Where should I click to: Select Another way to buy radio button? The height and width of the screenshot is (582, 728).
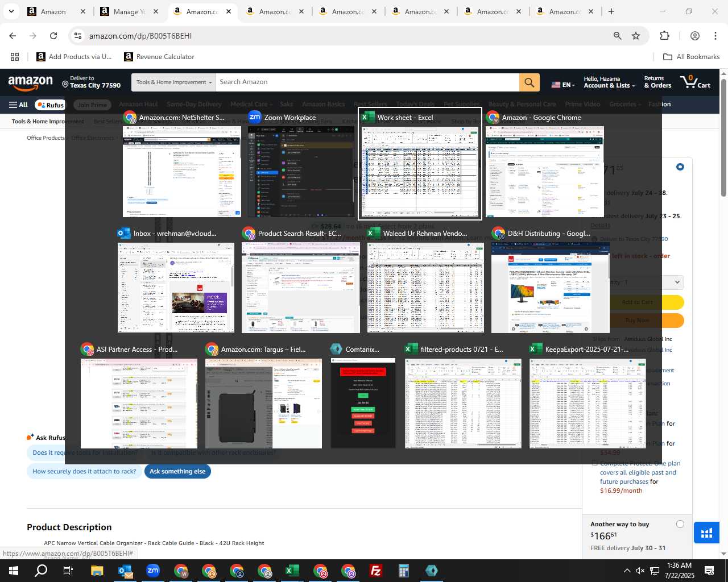[680, 524]
